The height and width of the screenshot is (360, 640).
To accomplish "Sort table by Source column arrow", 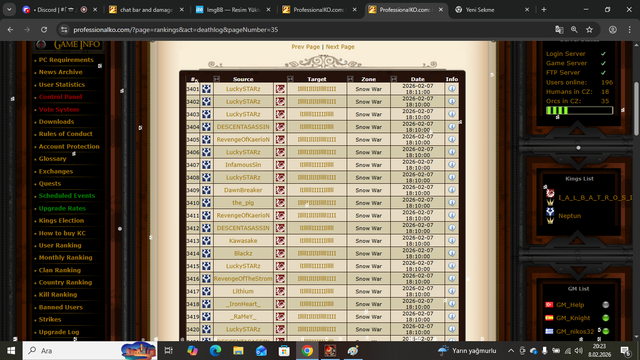I will [x=216, y=79].
